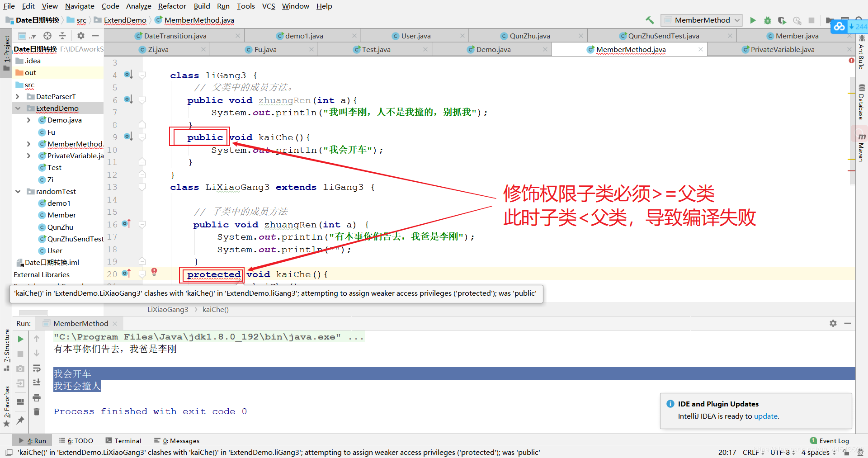
Task: Click the Stop square in main toolbar
Action: [811, 20]
